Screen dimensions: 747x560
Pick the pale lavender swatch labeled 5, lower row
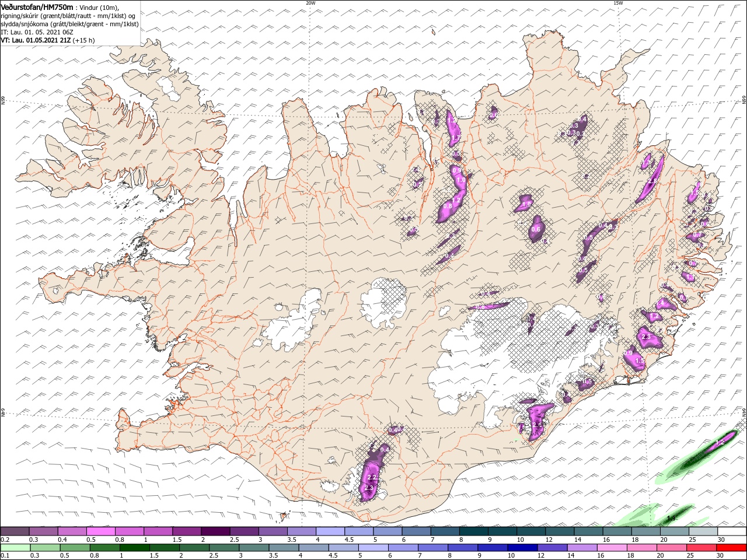click(373, 548)
